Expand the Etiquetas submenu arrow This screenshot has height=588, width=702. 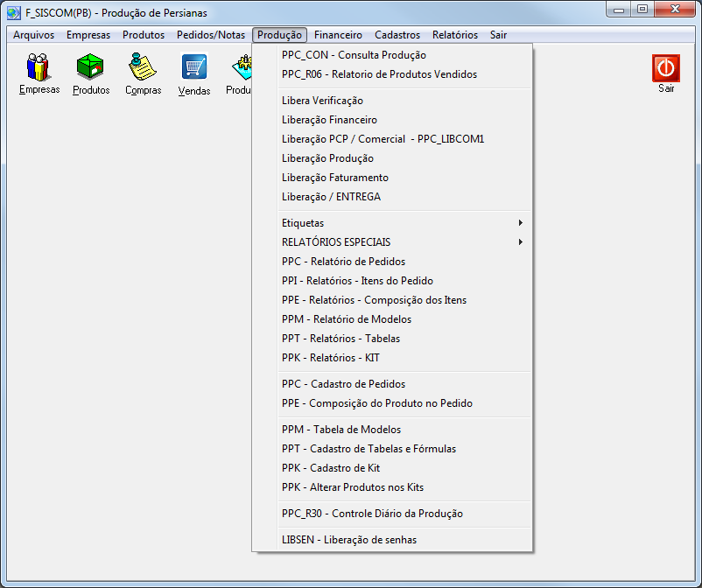point(520,223)
